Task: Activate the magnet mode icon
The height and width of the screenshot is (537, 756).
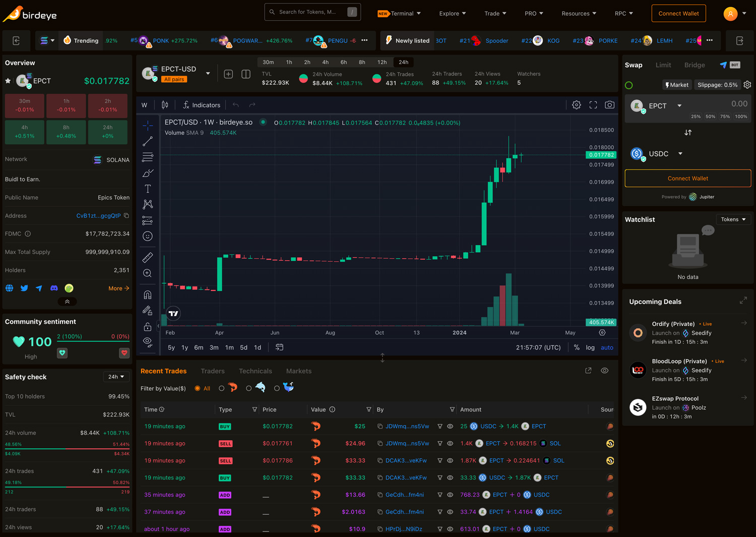Action: [x=147, y=294]
